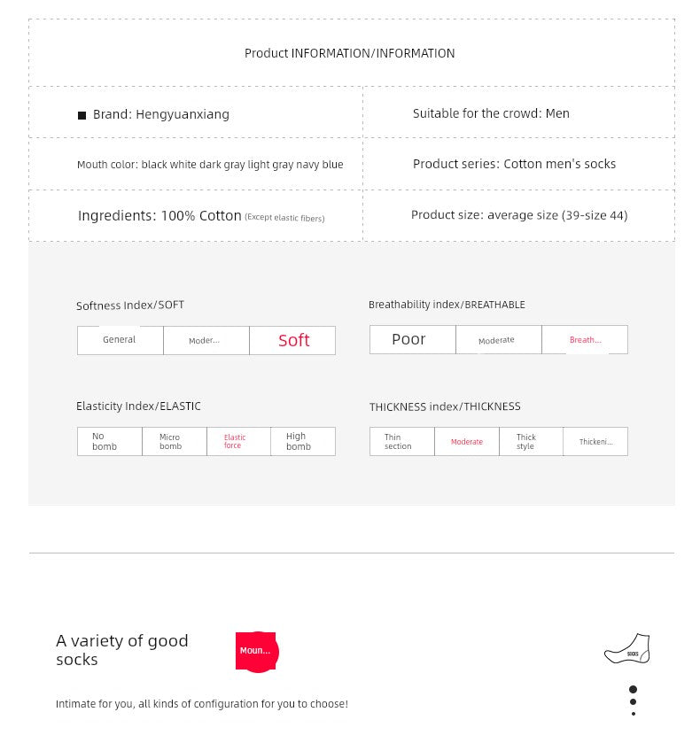
Task: Choose Elastic force option
Action: tap(237, 441)
